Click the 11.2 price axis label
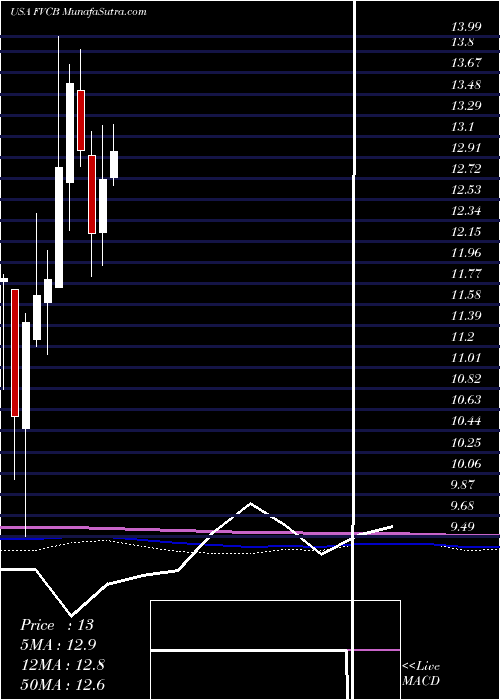Image resolution: width=500 pixels, height=700 pixels. click(x=462, y=337)
